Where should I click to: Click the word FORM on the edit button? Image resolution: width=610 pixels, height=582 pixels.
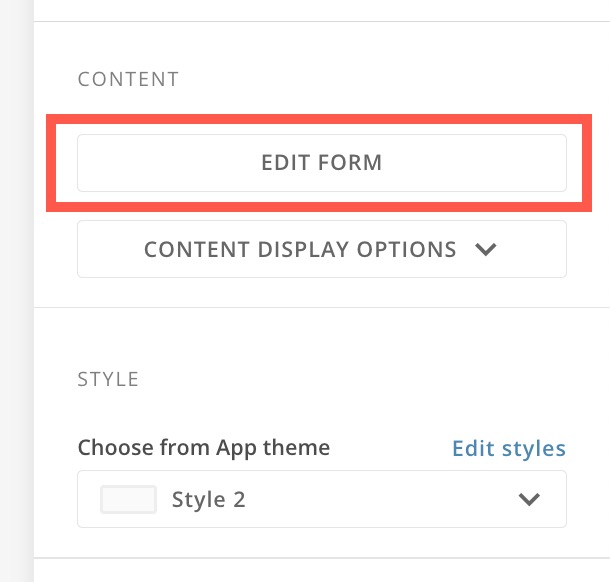click(x=351, y=162)
